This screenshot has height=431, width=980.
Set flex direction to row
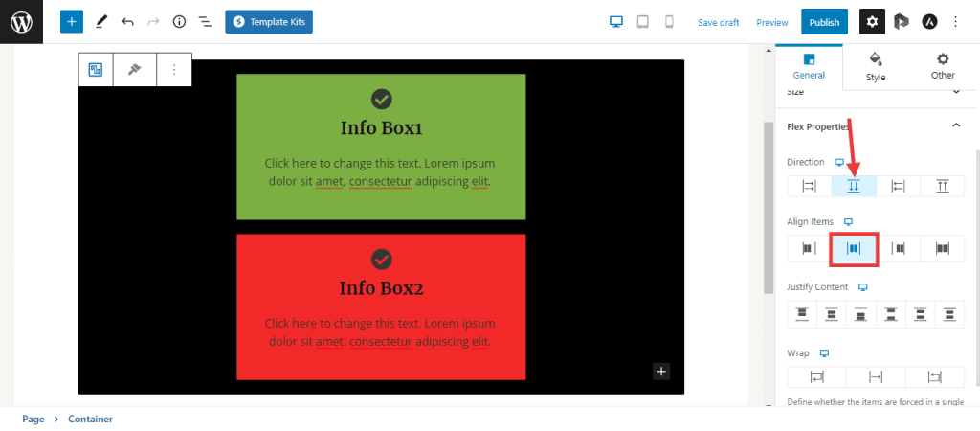(809, 187)
